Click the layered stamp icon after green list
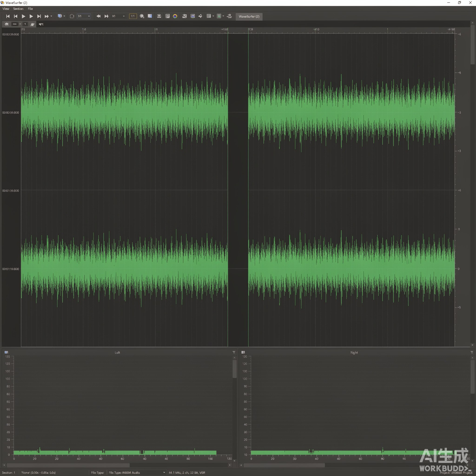Image resolution: width=476 pixels, height=476 pixels. (229, 16)
